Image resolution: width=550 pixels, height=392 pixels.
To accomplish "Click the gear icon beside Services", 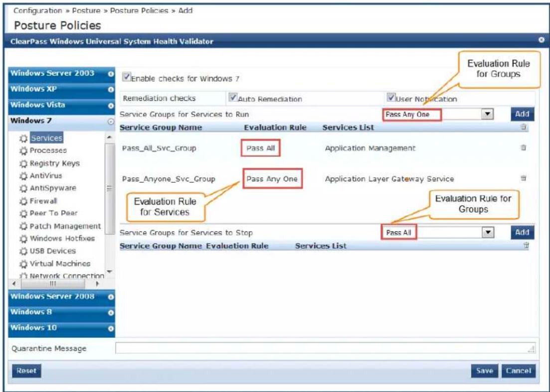I will [23, 138].
